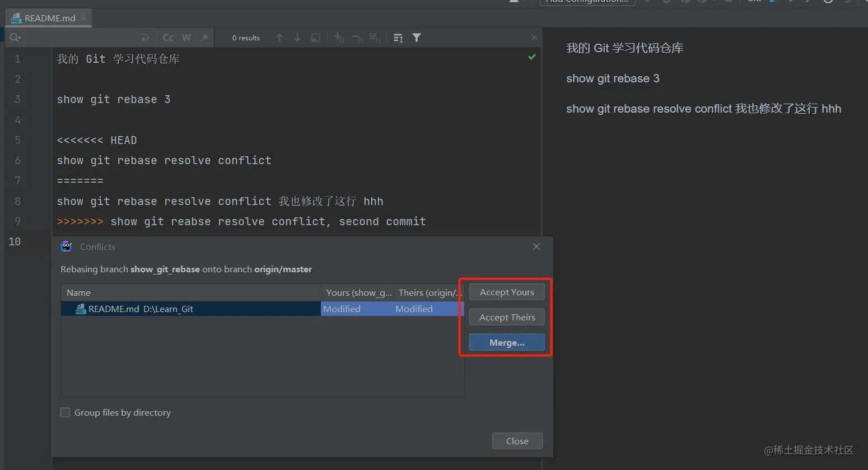Click the README.md file icon in conflicts row
Image resolution: width=868 pixels, height=470 pixels.
(81, 309)
